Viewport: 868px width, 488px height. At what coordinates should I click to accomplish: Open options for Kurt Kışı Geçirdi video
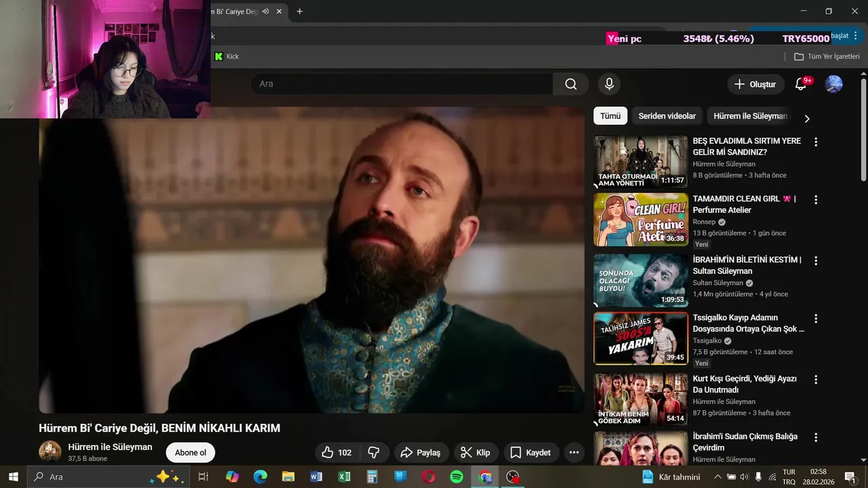(x=816, y=380)
